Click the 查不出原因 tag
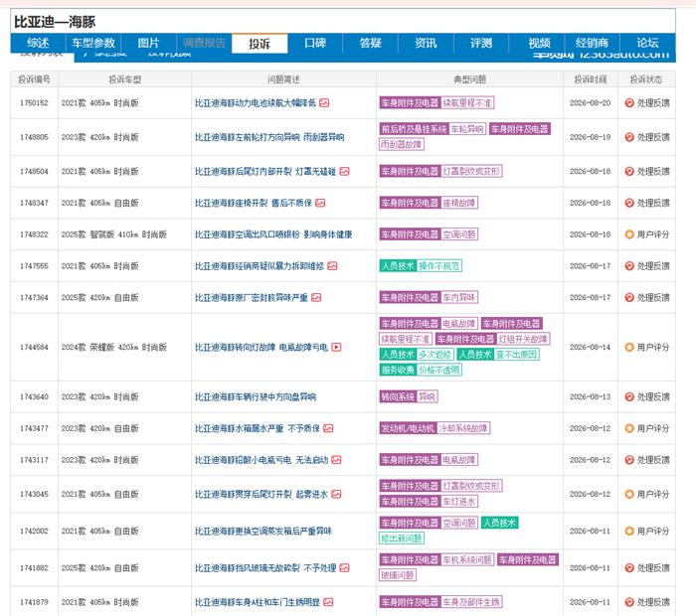This screenshot has height=616, width=696. 517,355
